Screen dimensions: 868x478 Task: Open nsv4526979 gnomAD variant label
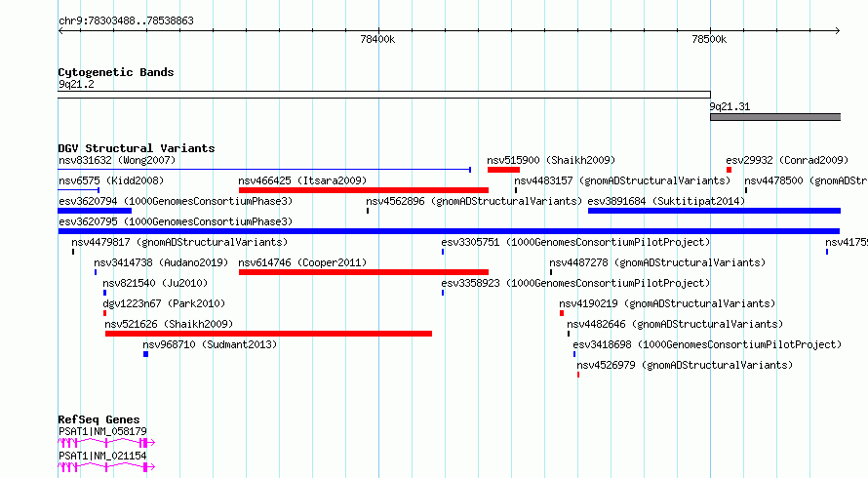click(685, 365)
